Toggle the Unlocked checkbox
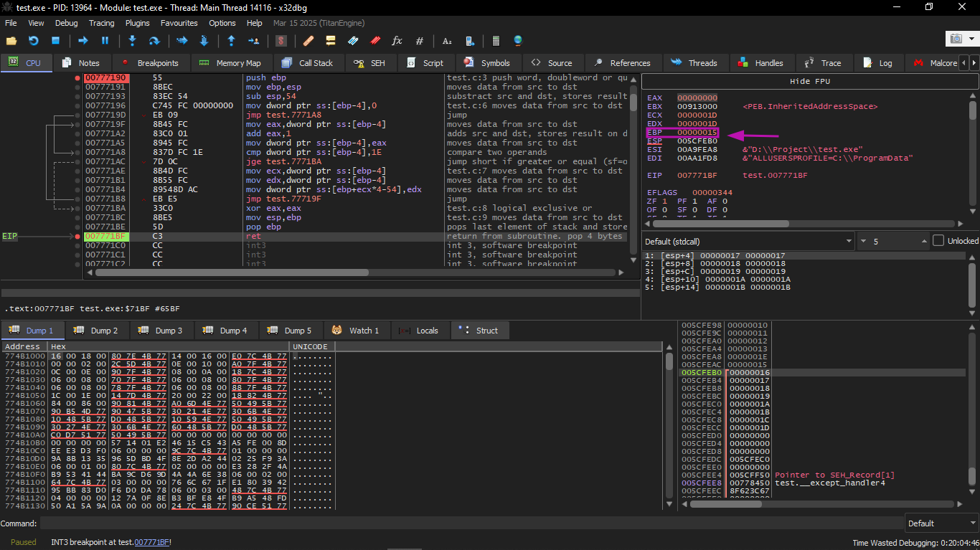The image size is (980, 550). click(938, 241)
